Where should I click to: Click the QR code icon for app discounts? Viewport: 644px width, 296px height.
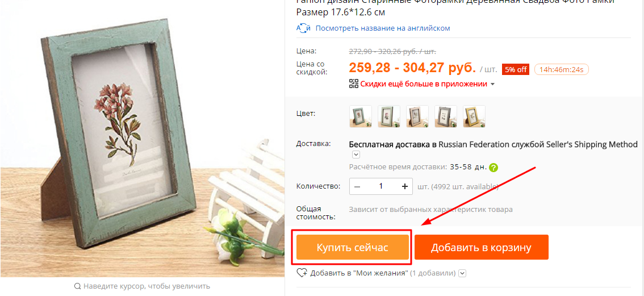click(x=354, y=84)
